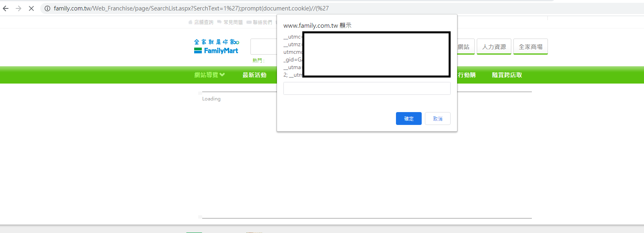Open the 行動購 menu item
The image size is (644, 233).
467,75
